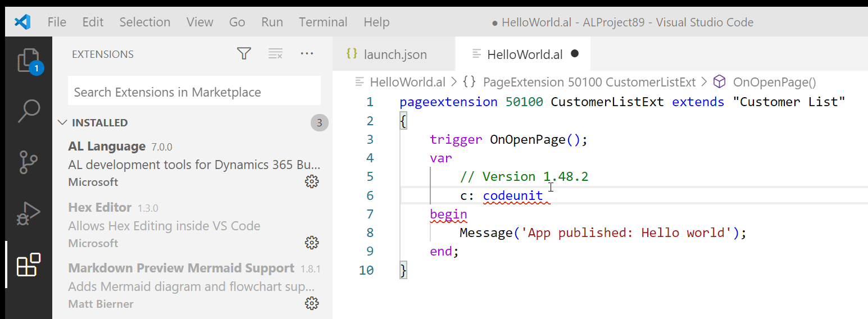
Task: Click Matt Bierner publisher name
Action: [101, 304]
